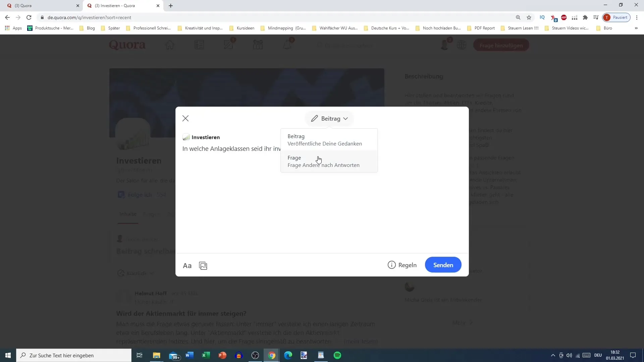Click the DEU language indicator
The height and width of the screenshot is (362, 644).
[x=598, y=355]
